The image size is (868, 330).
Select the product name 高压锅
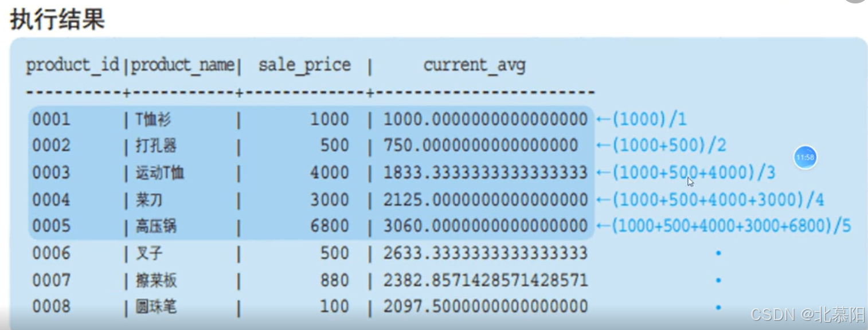pos(156,226)
